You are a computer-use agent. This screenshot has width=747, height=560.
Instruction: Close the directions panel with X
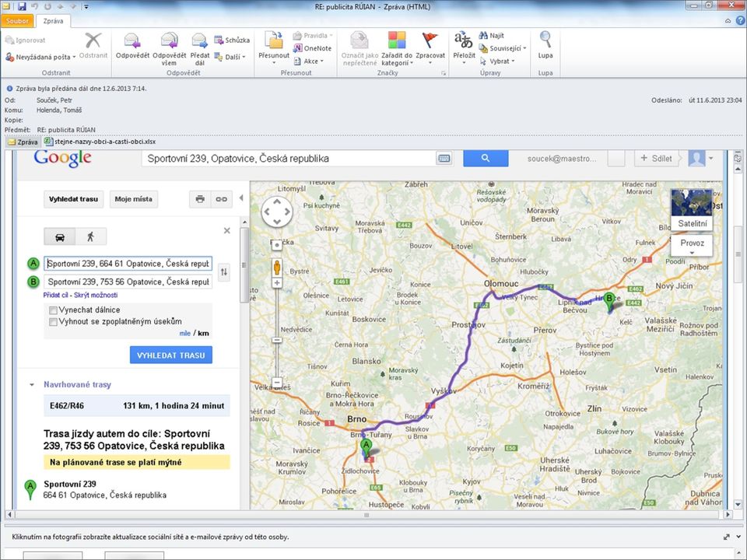226,231
